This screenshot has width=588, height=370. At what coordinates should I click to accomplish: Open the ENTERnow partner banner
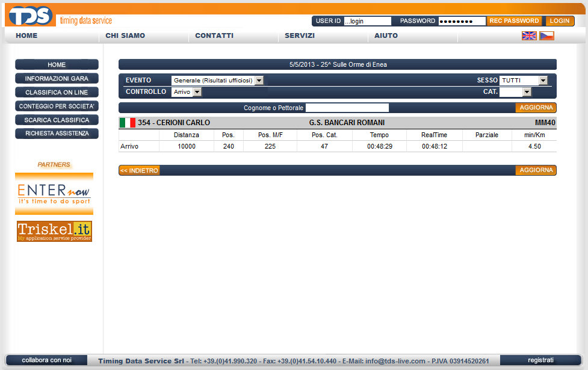[54, 193]
